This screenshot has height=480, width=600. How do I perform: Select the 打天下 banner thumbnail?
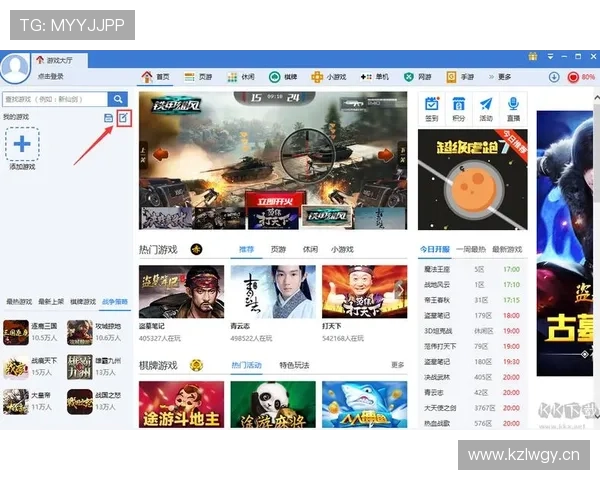273,218
